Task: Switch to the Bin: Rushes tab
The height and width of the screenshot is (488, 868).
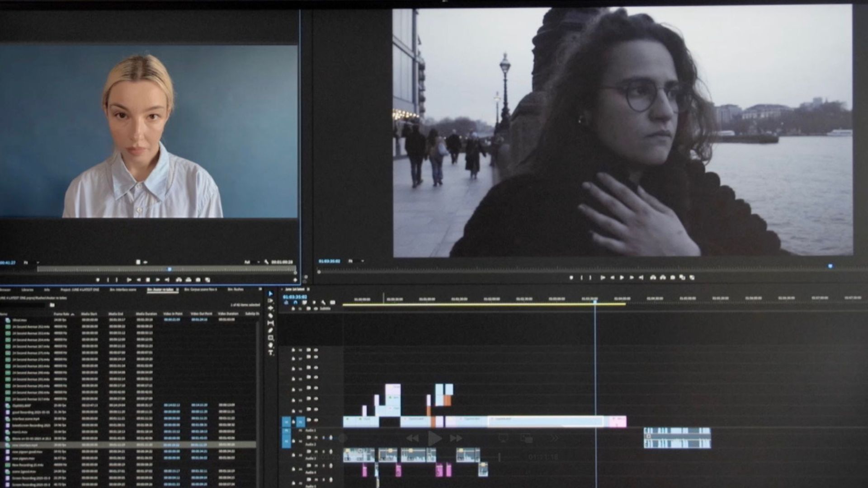Action: (x=236, y=290)
